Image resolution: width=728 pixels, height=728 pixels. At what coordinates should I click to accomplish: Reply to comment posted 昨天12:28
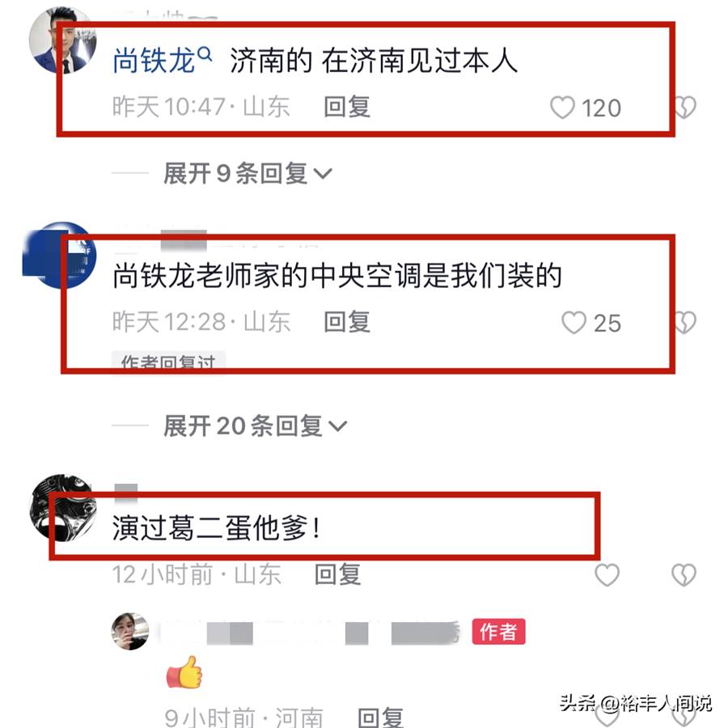point(347,322)
